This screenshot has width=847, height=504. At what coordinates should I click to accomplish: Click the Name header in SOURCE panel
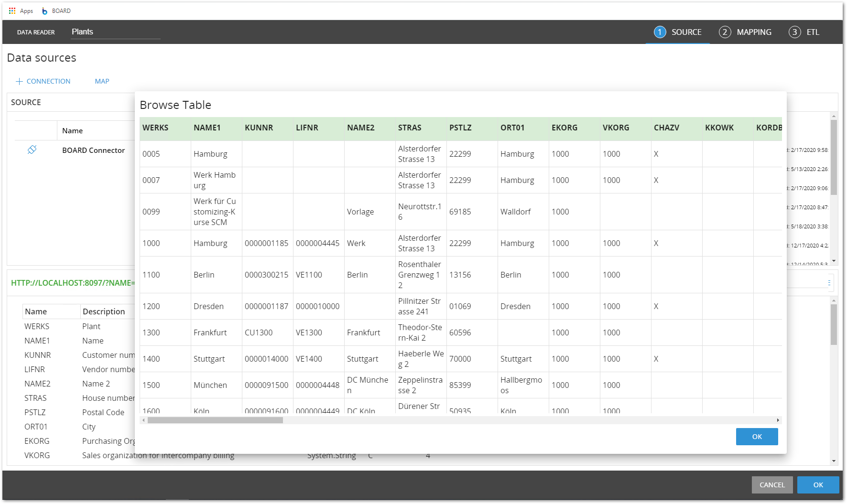pyautogui.click(x=72, y=130)
